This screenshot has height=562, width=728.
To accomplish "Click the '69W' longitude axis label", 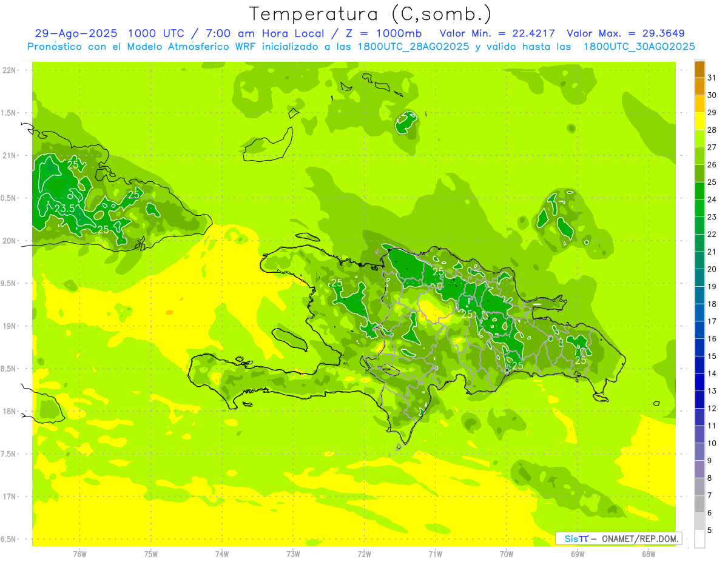I will pyautogui.click(x=578, y=554).
